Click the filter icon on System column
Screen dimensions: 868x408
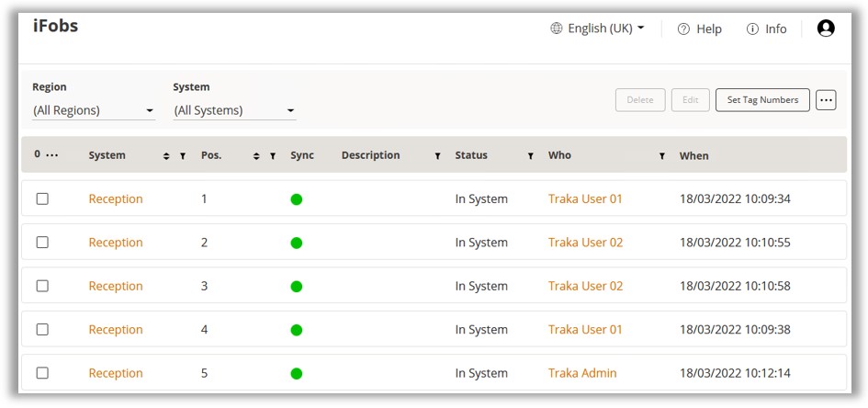coord(182,156)
